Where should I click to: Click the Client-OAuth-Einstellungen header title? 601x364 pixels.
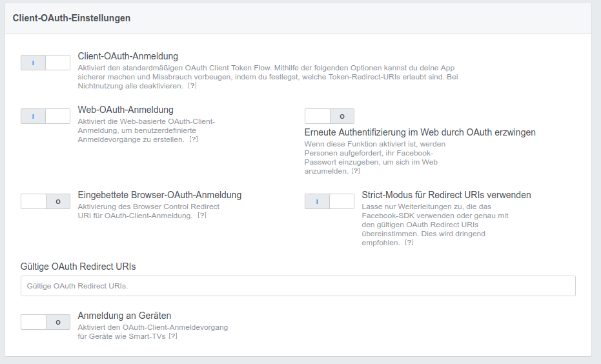[x=71, y=18]
